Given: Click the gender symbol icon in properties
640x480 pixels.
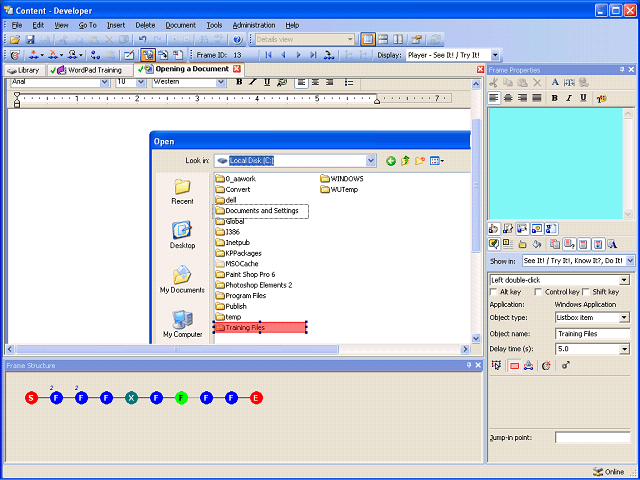Looking at the screenshot, I should click(x=565, y=365).
